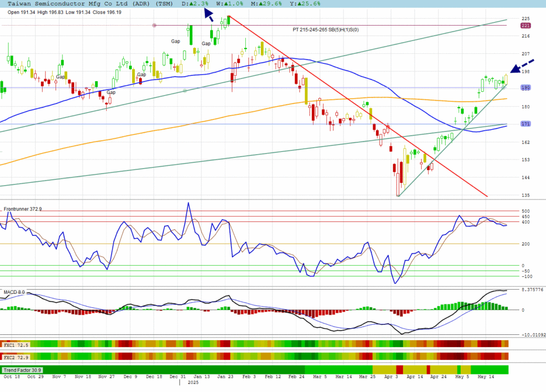Select the Close 196.19 readout
The height and width of the screenshot is (392, 546).
click(x=107, y=12)
